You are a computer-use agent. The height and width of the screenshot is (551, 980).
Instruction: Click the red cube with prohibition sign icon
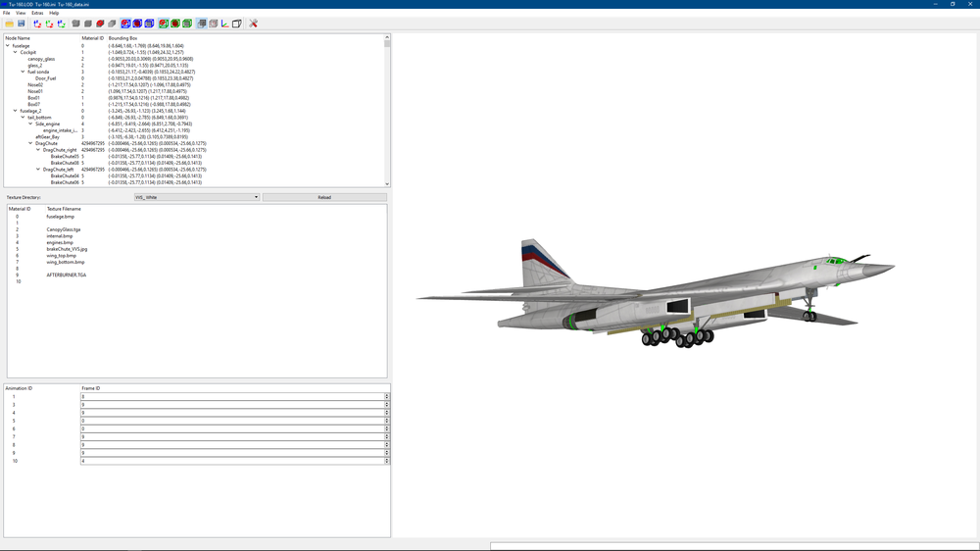pos(100,24)
